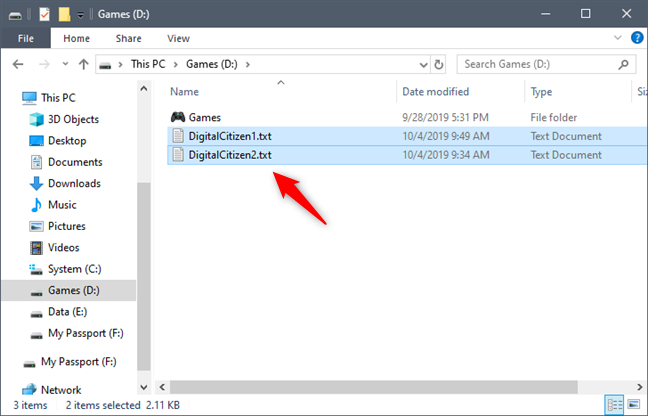Viewport: 648px width, 416px height.
Task: Open Music in the navigation pane
Action: tap(62, 205)
